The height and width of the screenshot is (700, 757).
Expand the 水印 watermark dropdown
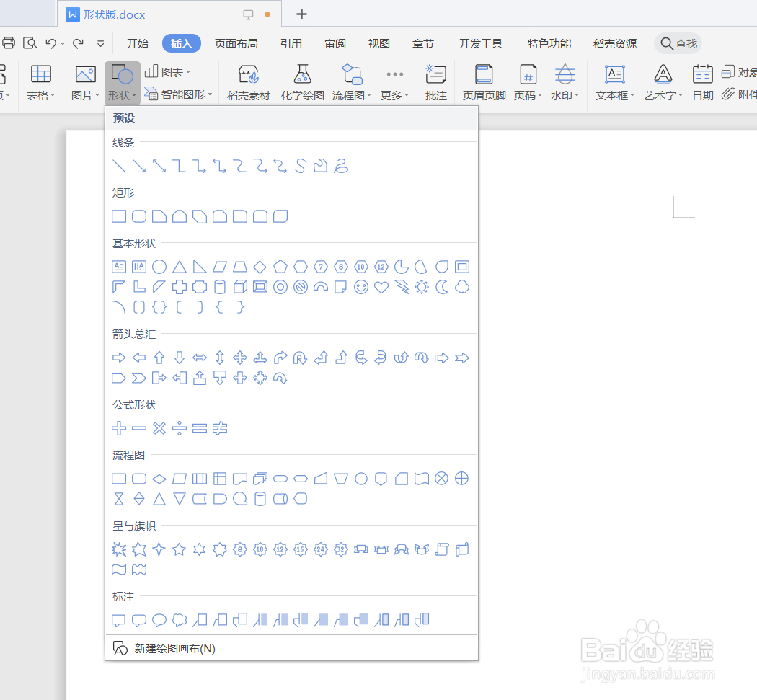click(565, 83)
